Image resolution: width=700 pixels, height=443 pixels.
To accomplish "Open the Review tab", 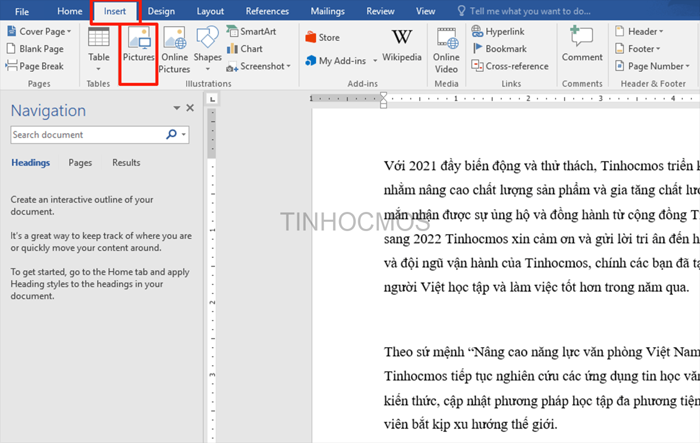I will 380,11.
